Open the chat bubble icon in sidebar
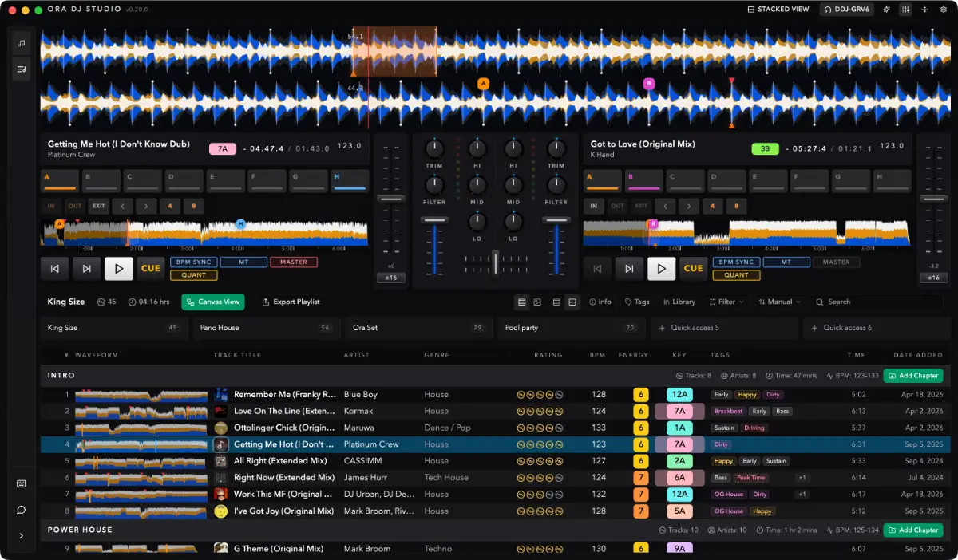This screenshot has width=958, height=560. pyautogui.click(x=22, y=510)
